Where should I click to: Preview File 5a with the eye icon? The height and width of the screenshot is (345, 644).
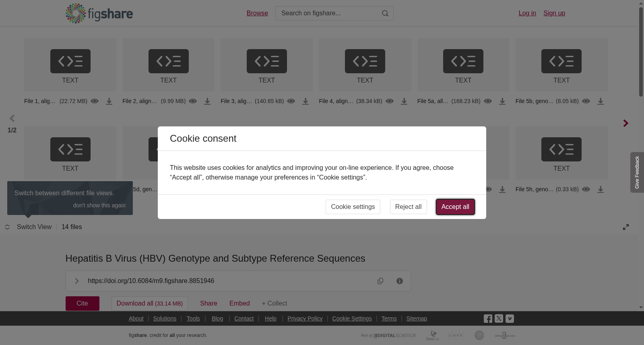click(488, 101)
